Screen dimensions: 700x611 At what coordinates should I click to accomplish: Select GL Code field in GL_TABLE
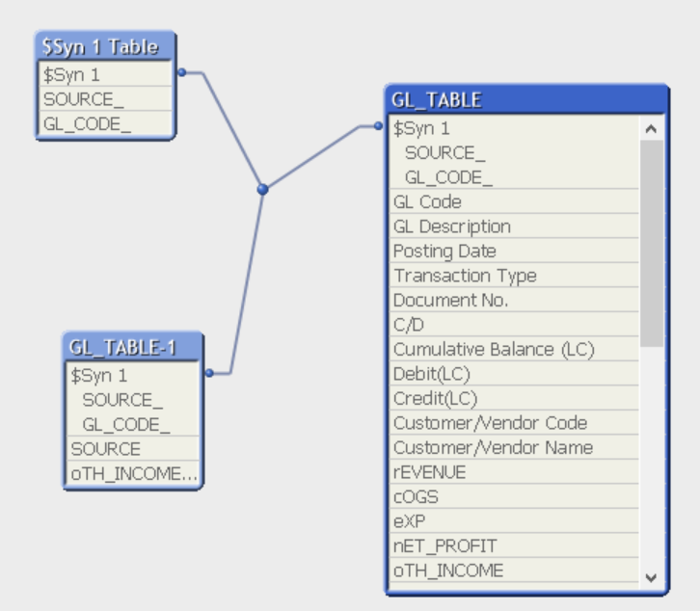pyautogui.click(x=514, y=201)
